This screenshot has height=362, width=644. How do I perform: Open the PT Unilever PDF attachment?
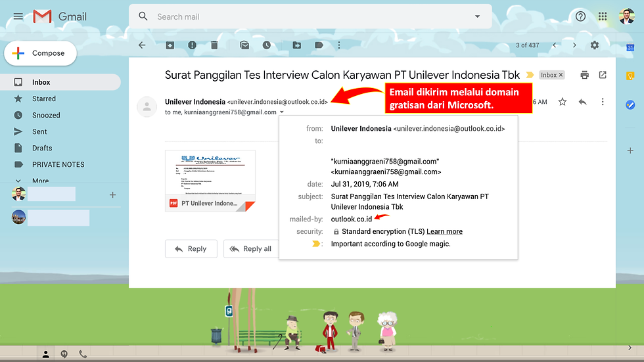click(210, 181)
